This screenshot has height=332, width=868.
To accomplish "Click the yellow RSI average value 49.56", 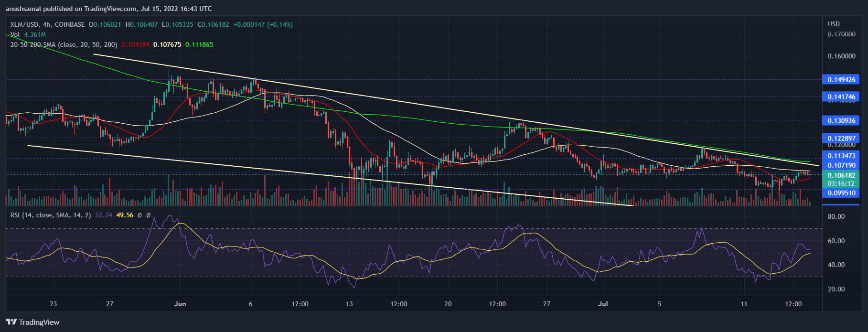I will pyautogui.click(x=125, y=215).
